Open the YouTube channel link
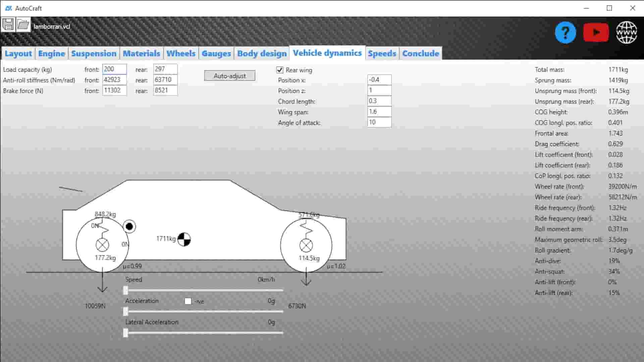 [596, 32]
